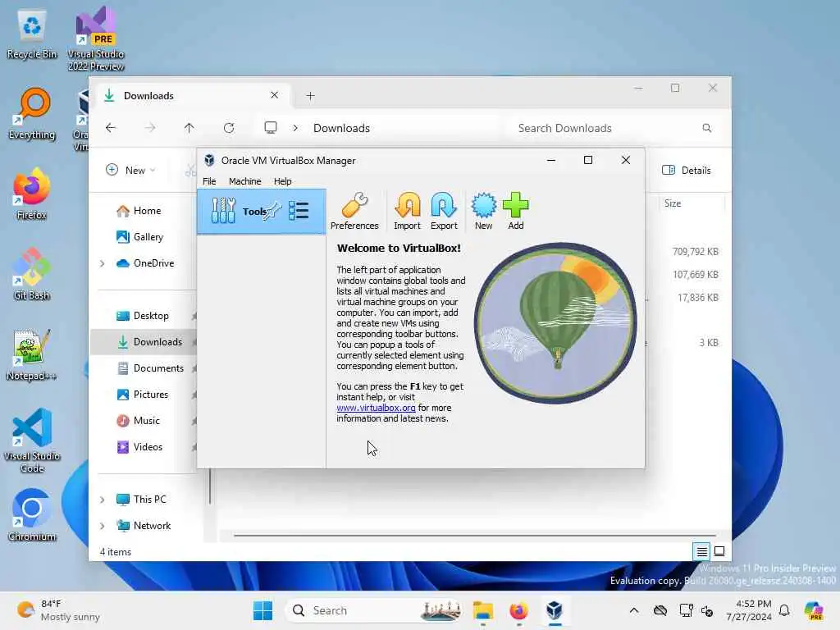Open the Tools list menu icon
The height and width of the screenshot is (630, 840).
point(299,211)
